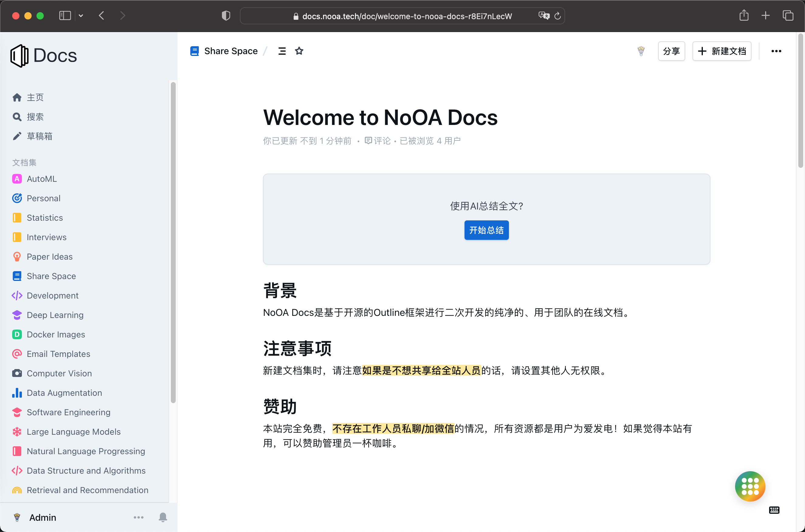Go to the Home page in the sidebar
The image size is (805, 532).
click(35, 97)
